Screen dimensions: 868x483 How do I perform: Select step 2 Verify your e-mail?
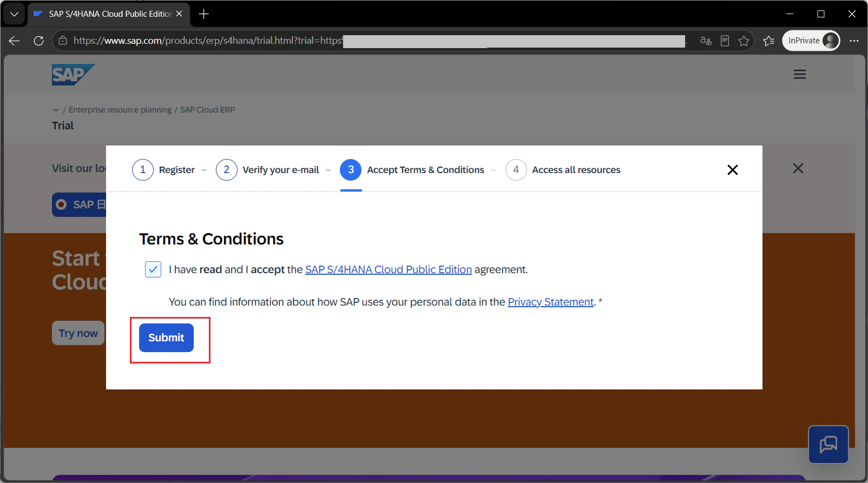[x=267, y=170]
